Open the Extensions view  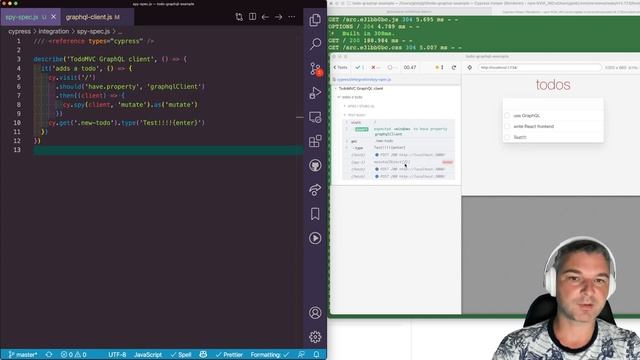[x=315, y=141]
